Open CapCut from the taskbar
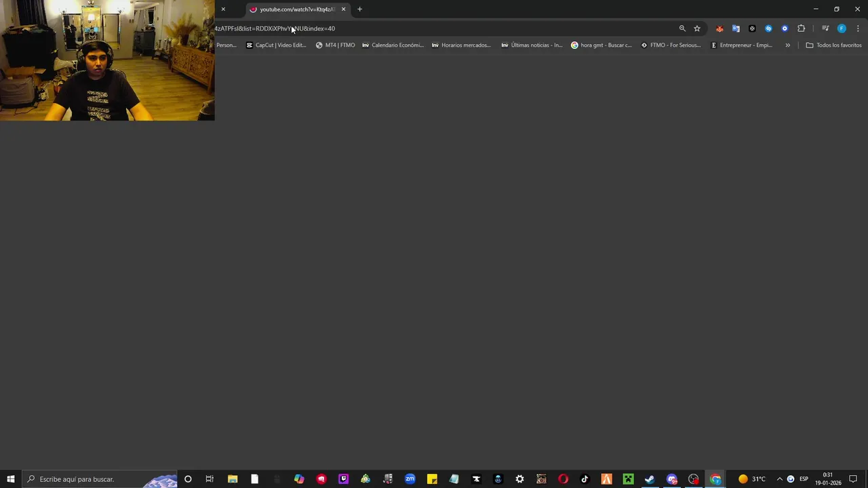Viewport: 868px width, 488px height. pos(476,479)
